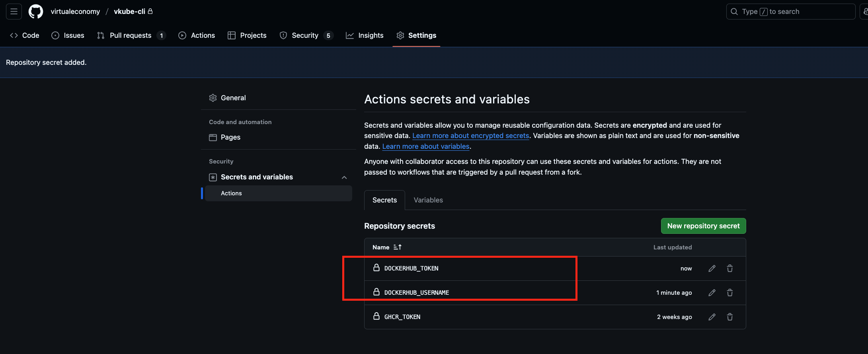Image resolution: width=868 pixels, height=354 pixels.
Task: Click the magnifier icon in search box
Action: pos(734,12)
